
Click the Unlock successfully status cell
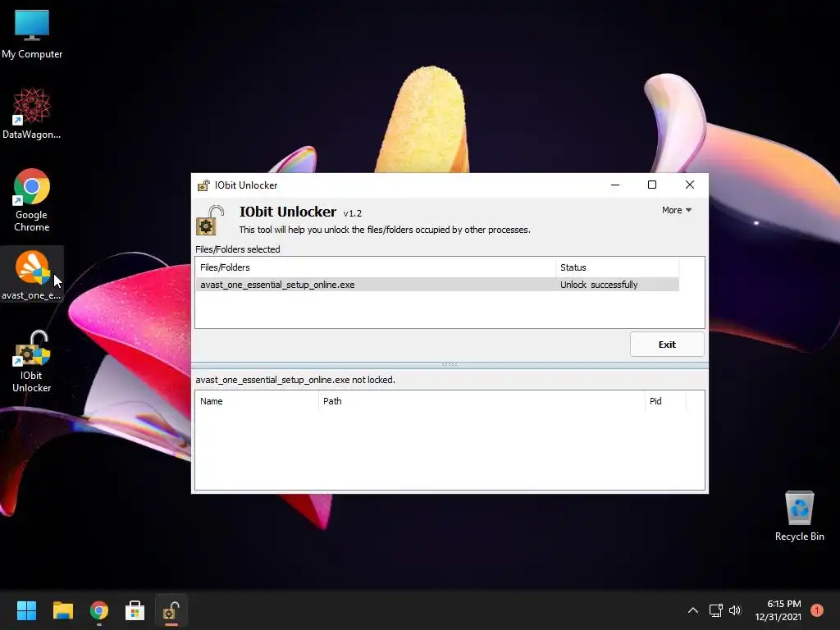coord(599,285)
